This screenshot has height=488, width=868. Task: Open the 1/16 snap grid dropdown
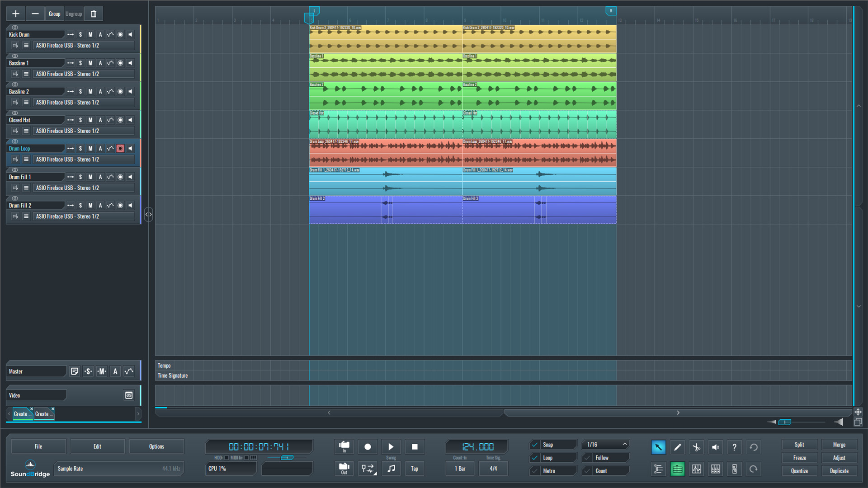(x=606, y=445)
